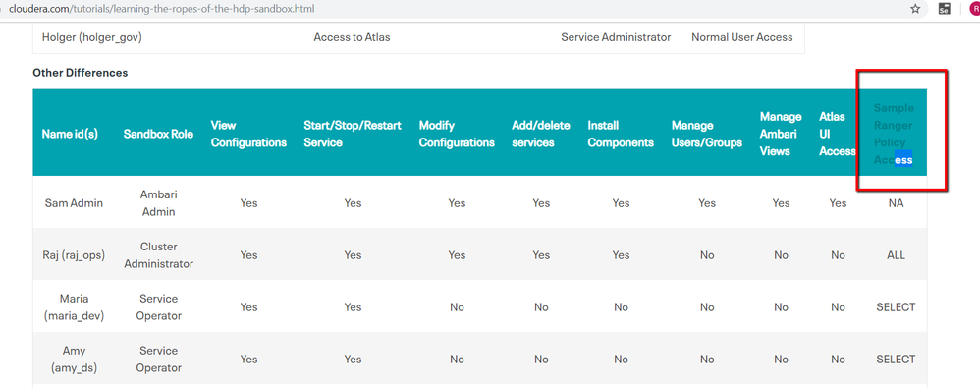Select 'Normal User Access' cell
Viewport: 980px width, 388px height.
tap(742, 37)
